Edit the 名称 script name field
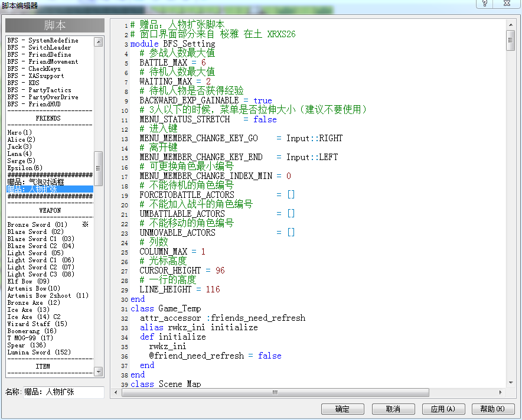Image resolution: width=522 pixels, height=420 pixels. pos(64,392)
